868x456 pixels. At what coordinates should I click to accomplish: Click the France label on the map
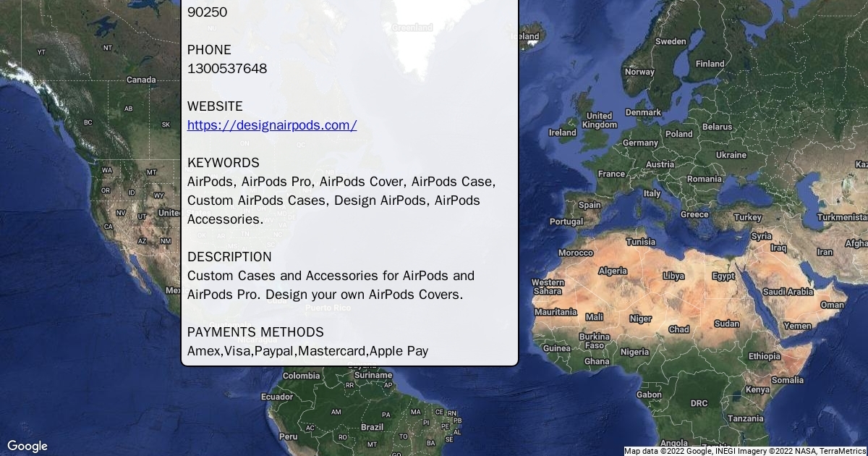611,174
